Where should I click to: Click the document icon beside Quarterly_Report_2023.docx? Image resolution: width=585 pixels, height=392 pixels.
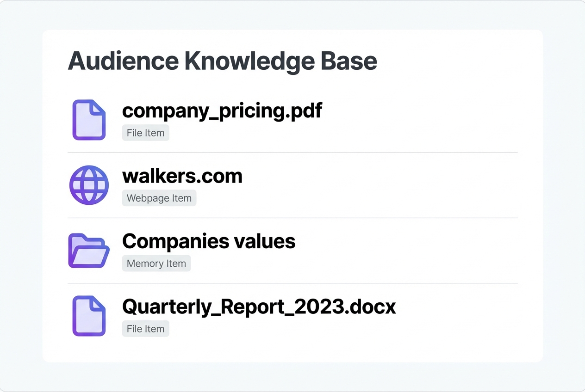[x=89, y=316]
